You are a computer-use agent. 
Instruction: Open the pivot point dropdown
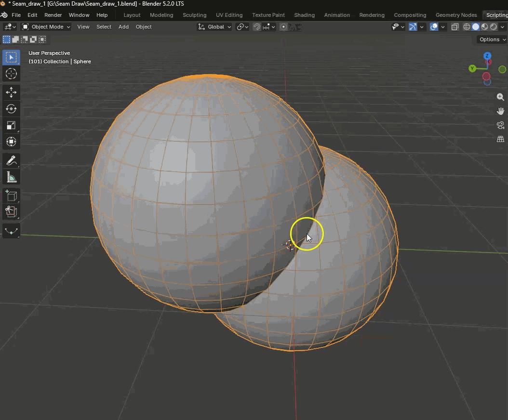(242, 27)
